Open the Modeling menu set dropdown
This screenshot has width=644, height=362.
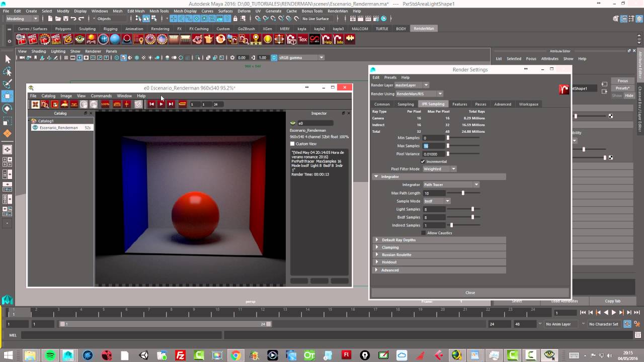click(x=22, y=19)
